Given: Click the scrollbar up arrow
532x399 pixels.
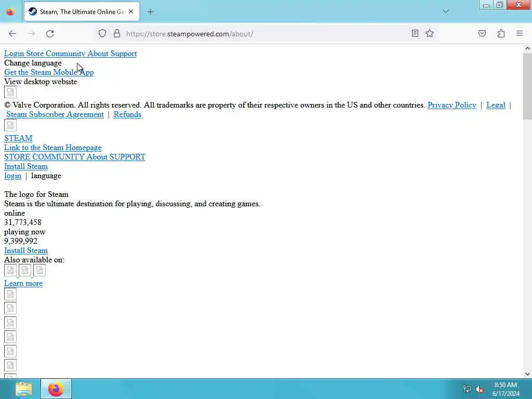Looking at the screenshot, I should click(x=527, y=48).
